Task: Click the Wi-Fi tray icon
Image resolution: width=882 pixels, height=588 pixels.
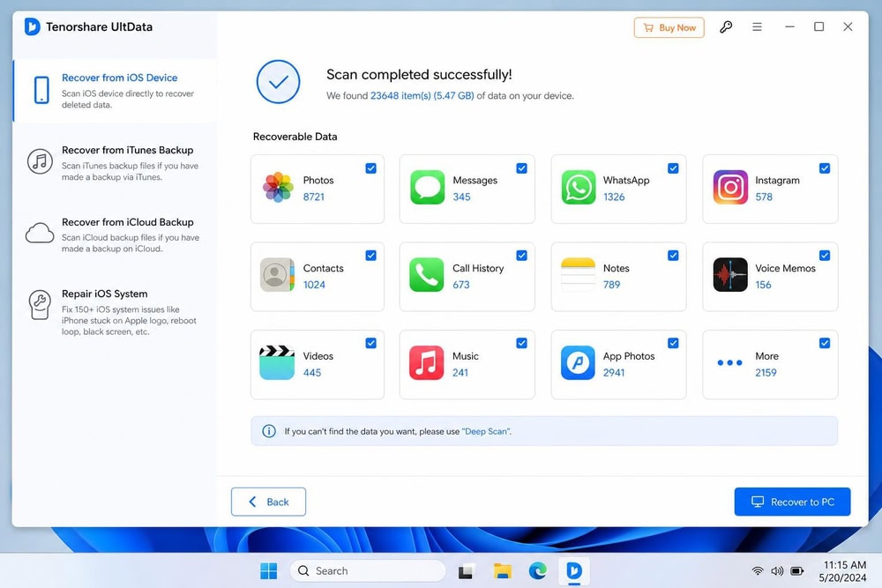Action: pos(758,571)
